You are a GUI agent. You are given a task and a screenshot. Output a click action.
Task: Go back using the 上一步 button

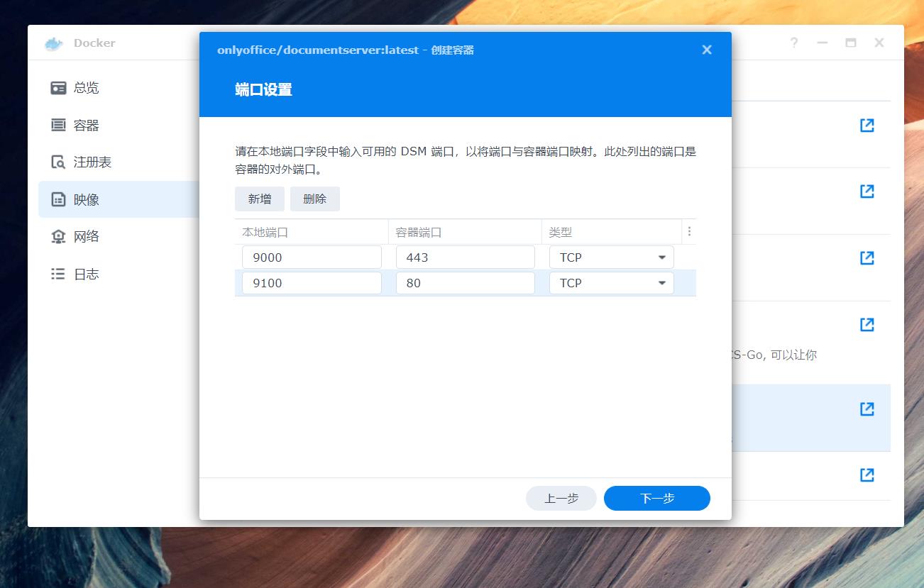pos(561,498)
